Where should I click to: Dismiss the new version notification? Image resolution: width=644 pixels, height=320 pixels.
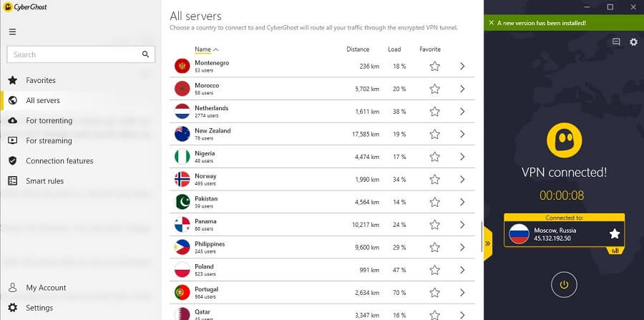pyautogui.click(x=491, y=23)
